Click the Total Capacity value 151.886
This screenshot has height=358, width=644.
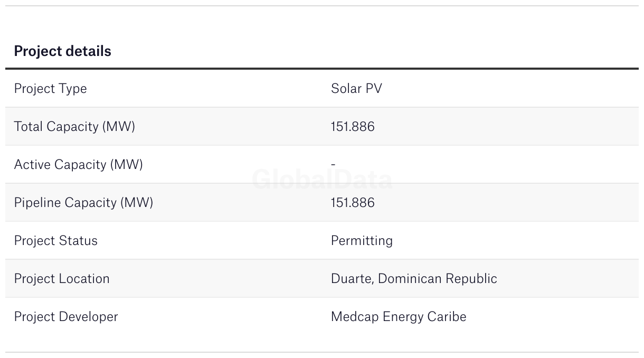(x=353, y=127)
